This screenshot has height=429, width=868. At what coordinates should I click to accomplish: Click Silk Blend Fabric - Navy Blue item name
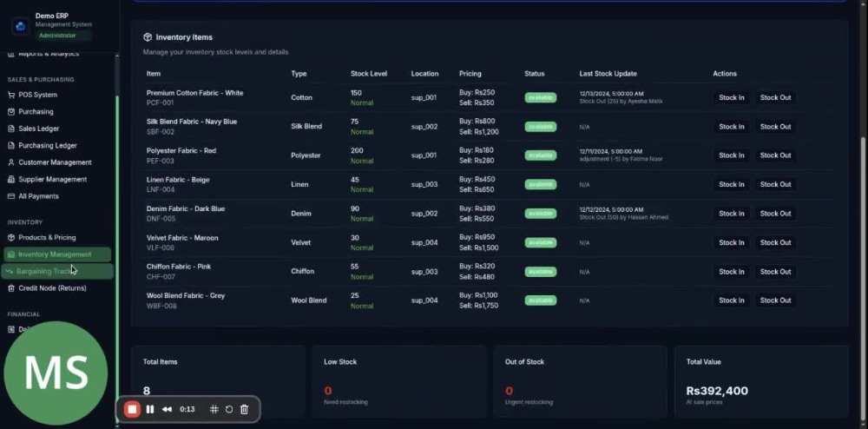[x=192, y=122]
